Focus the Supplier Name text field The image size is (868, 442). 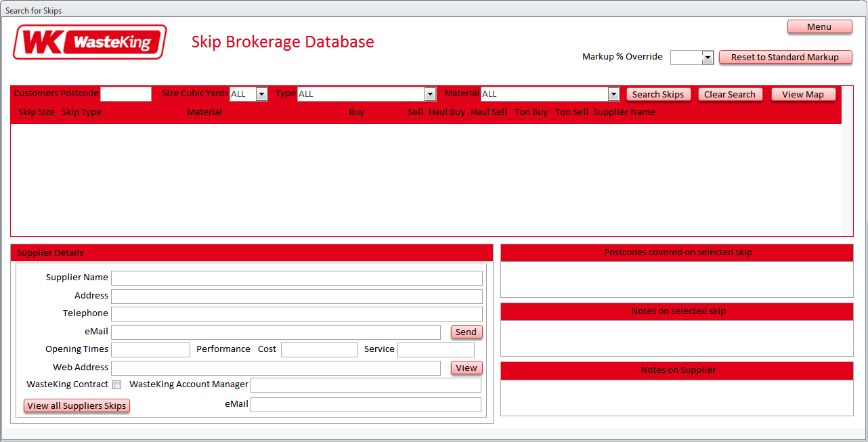coord(297,278)
